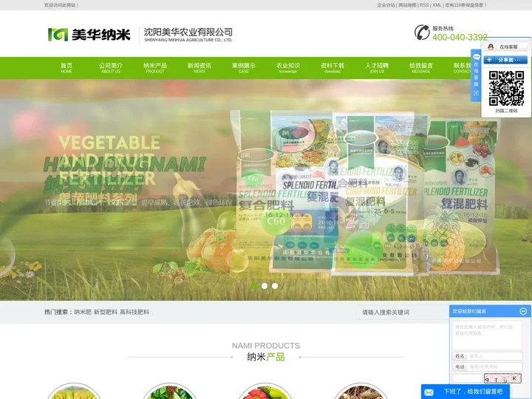The image size is (532, 399).
Task: Click the 欢迎访问此网站 welcome text
Action: (61, 5)
